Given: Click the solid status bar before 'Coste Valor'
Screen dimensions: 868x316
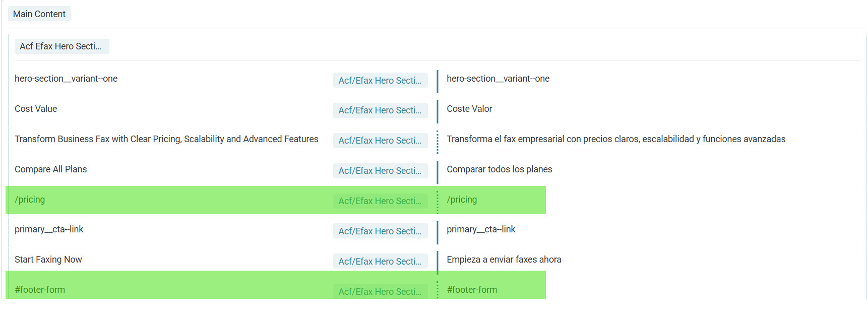Looking at the screenshot, I should (438, 112).
